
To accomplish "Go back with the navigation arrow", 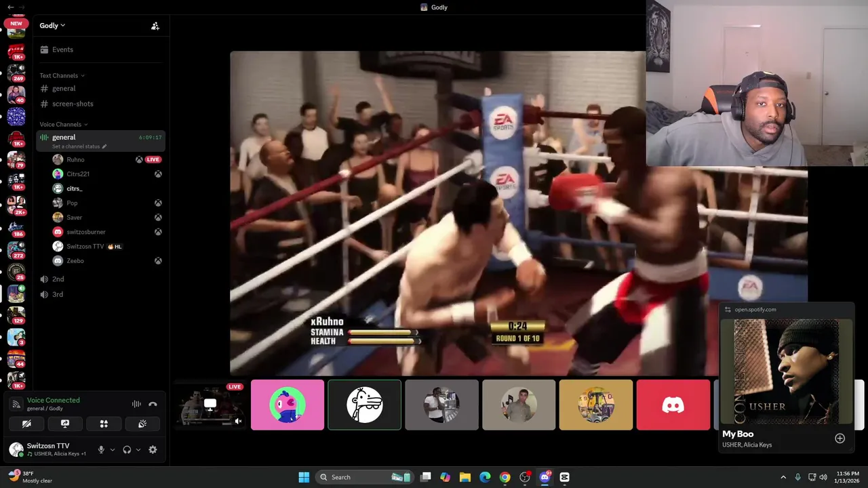I will [10, 7].
